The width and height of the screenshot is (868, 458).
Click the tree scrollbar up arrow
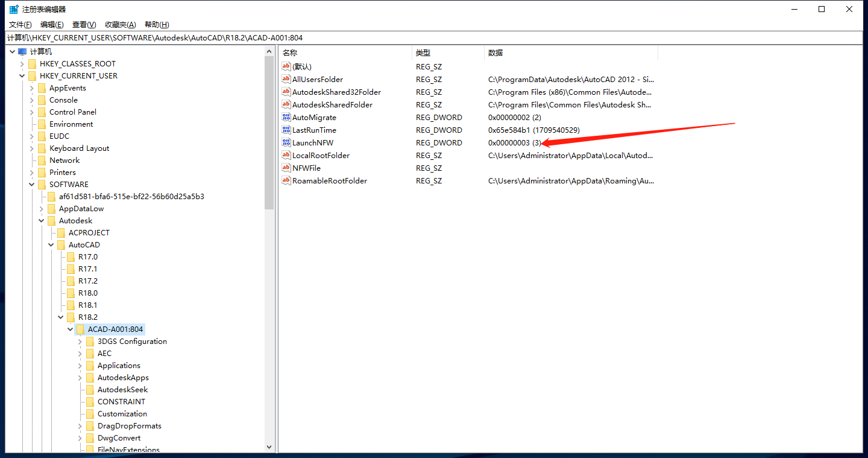click(x=269, y=52)
